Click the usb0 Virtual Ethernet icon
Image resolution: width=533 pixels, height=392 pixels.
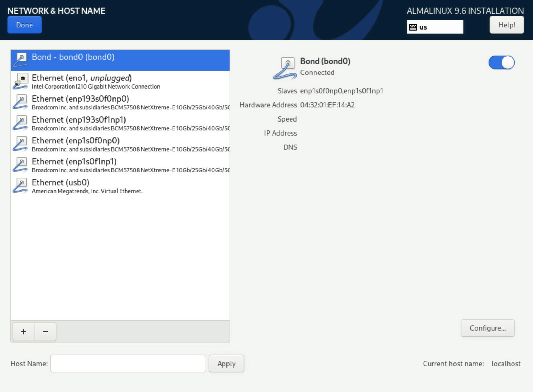[20, 186]
